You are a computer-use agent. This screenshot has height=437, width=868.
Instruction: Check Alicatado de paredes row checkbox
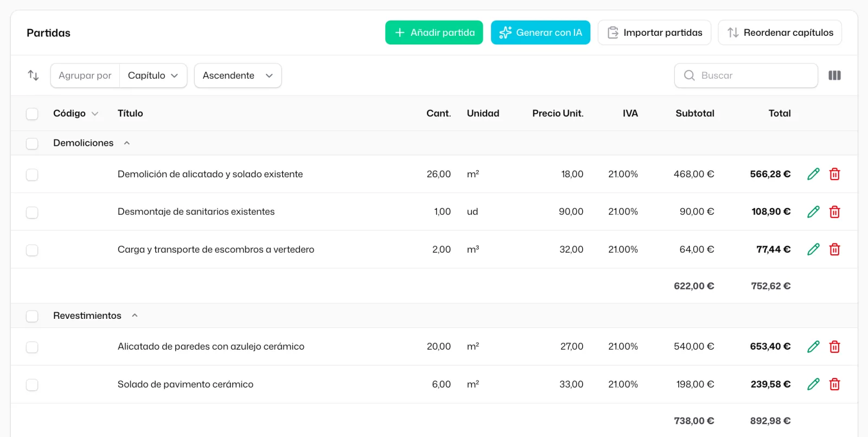pyautogui.click(x=32, y=347)
